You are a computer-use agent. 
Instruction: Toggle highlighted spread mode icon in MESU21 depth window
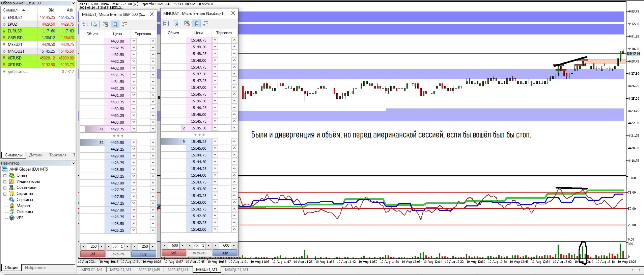click(x=115, y=24)
